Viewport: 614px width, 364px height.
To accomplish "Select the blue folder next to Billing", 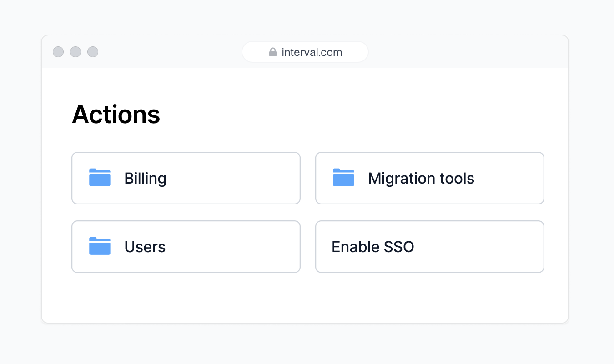I will point(100,178).
